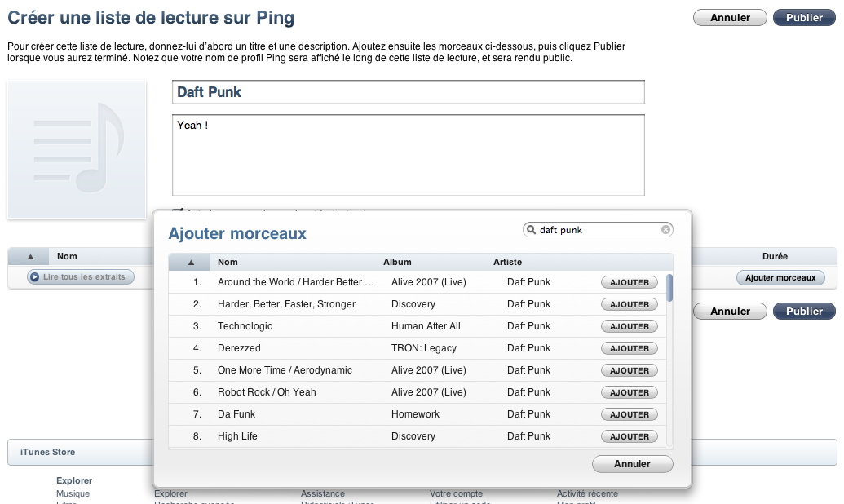The width and height of the screenshot is (844, 504).
Task: Click the song list scrollbar thumb
Action: (x=669, y=288)
